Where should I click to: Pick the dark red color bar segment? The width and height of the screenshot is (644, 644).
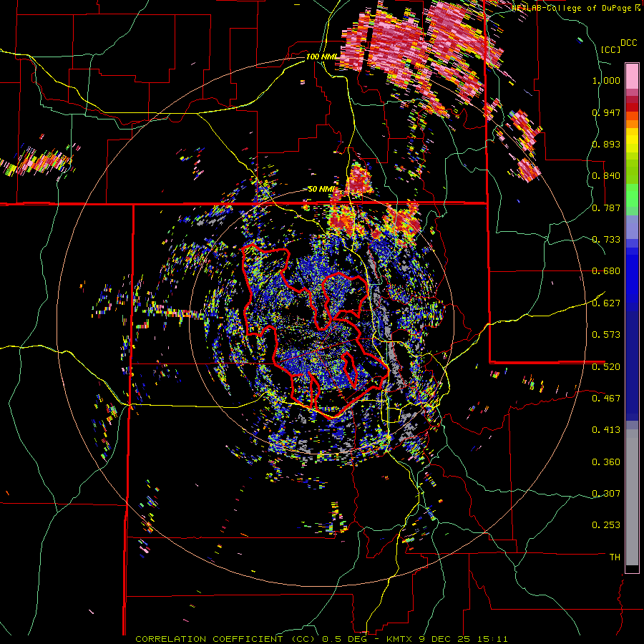632,107
